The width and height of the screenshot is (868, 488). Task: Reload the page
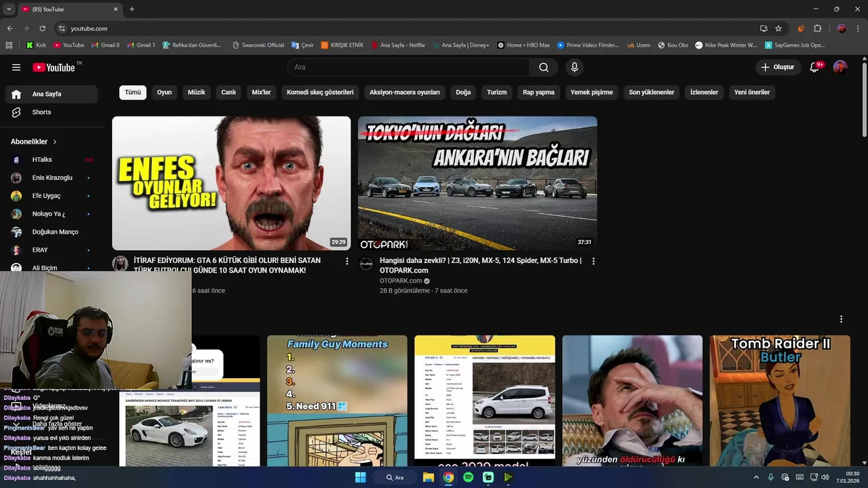pyautogui.click(x=42, y=28)
